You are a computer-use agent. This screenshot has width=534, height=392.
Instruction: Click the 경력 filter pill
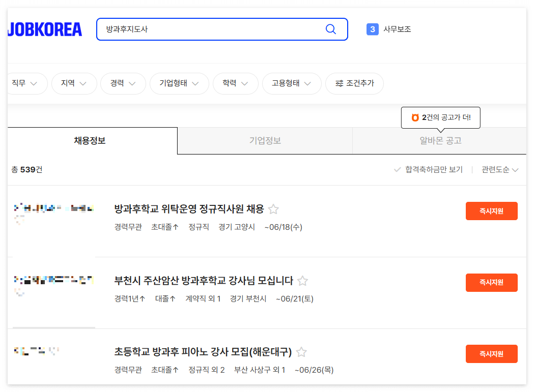click(123, 83)
